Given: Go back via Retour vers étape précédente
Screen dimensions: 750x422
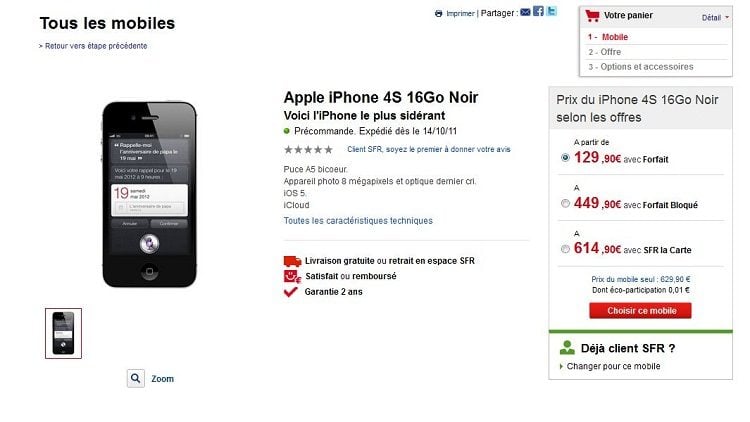Looking at the screenshot, I should [x=93, y=46].
